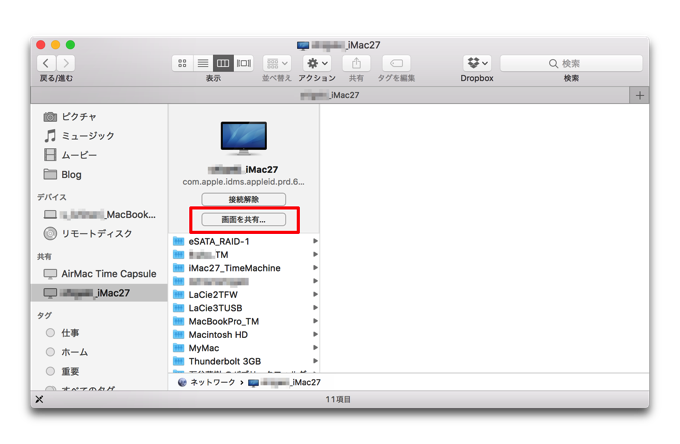Select the 重要 tag in sidebar
680x444 pixels.
(70, 371)
